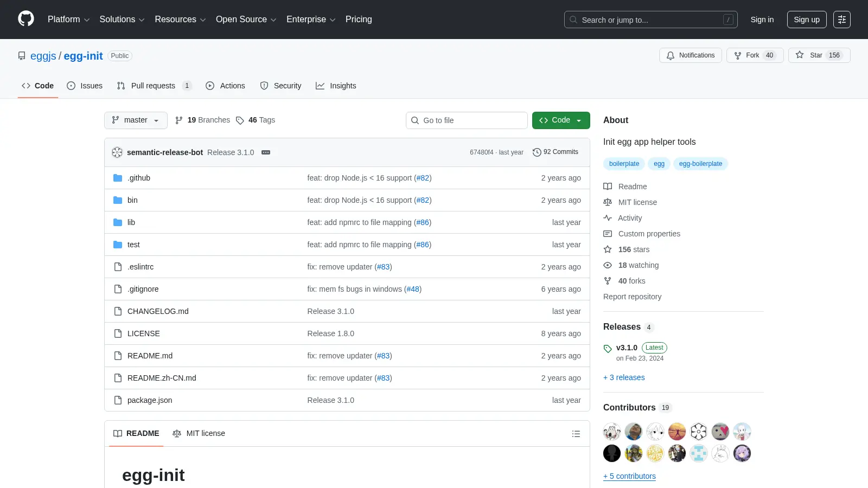Screen dimensions: 868x488
Task: Open the Pull requests tab
Action: tap(154, 86)
